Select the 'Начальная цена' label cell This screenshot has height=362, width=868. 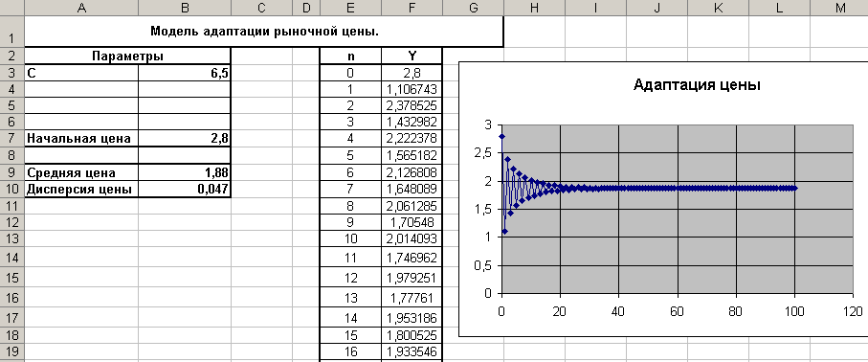pos(81,138)
